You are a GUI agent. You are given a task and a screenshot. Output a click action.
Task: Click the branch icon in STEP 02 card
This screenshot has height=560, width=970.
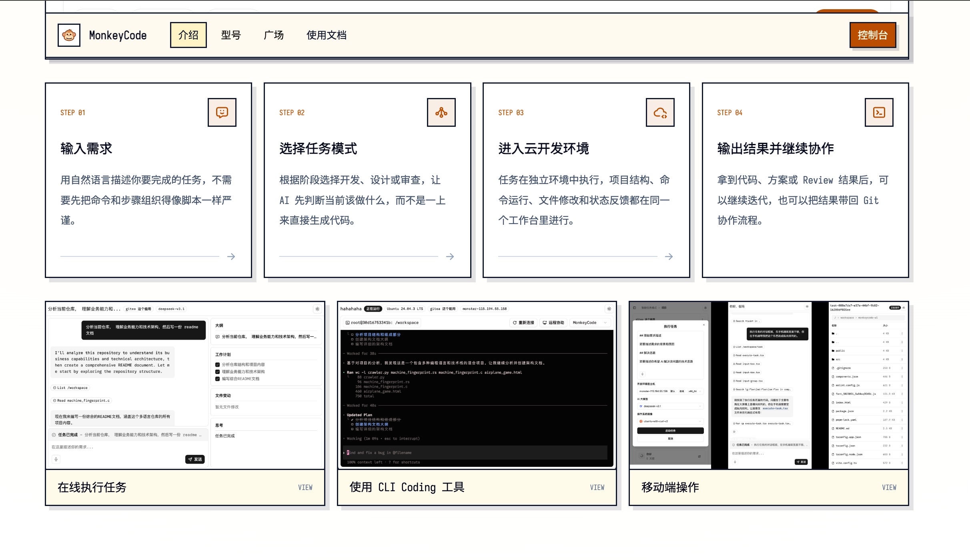point(441,112)
